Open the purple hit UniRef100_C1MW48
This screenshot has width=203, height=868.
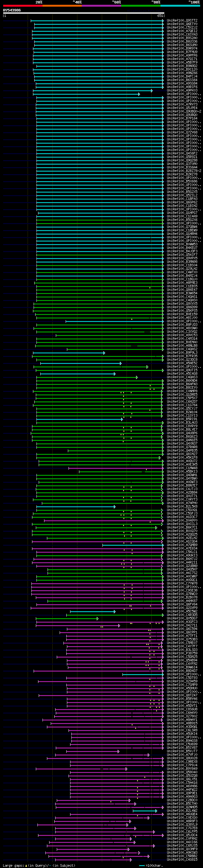tap(182, 468)
